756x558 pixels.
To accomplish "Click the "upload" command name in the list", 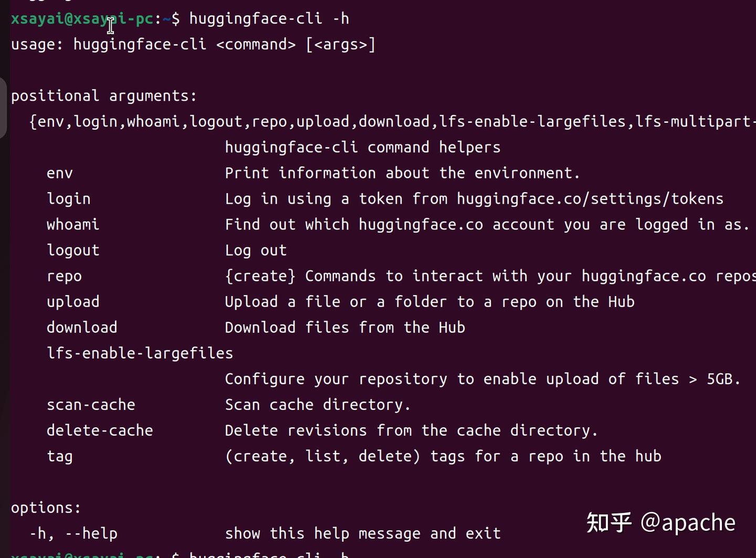I will [x=73, y=302].
